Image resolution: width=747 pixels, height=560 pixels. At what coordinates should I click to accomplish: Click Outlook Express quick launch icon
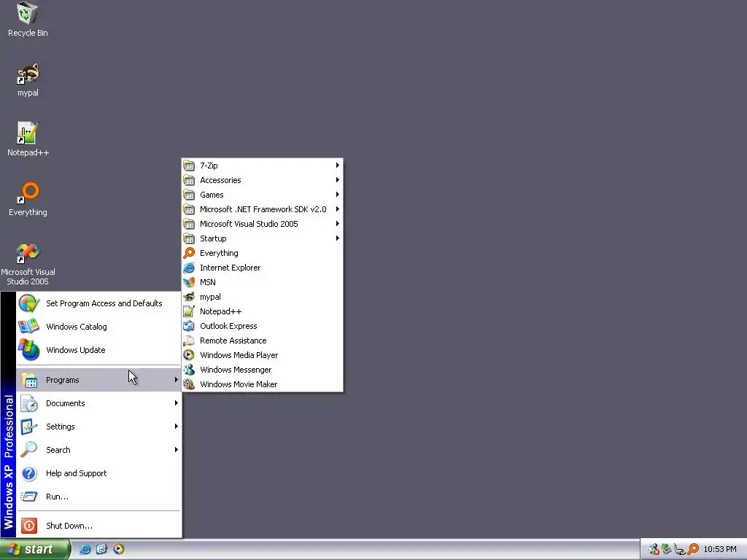point(101,549)
